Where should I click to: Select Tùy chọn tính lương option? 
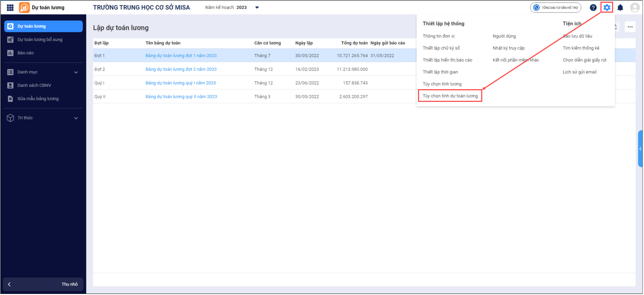coord(442,84)
